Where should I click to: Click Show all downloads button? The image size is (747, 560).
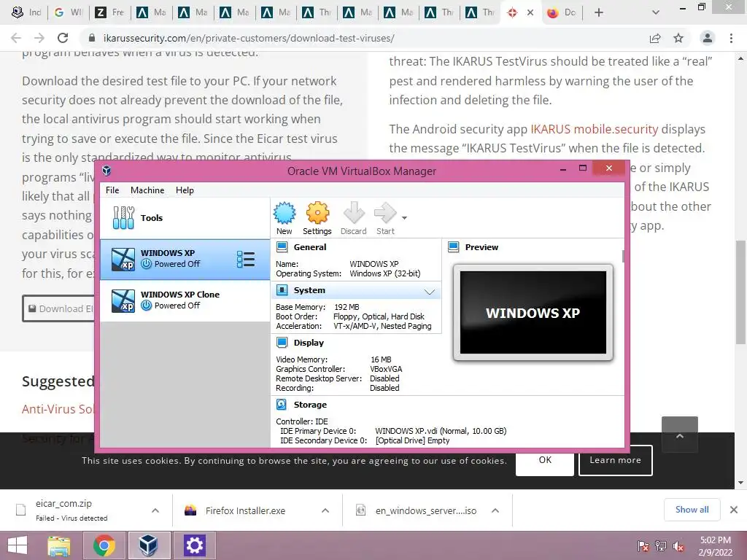pyautogui.click(x=692, y=510)
